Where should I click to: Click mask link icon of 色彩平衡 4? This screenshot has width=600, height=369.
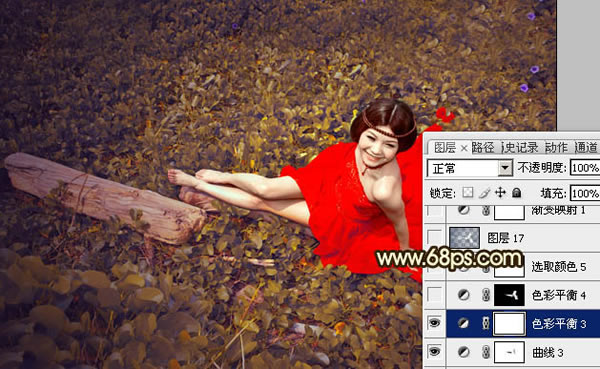[486, 295]
